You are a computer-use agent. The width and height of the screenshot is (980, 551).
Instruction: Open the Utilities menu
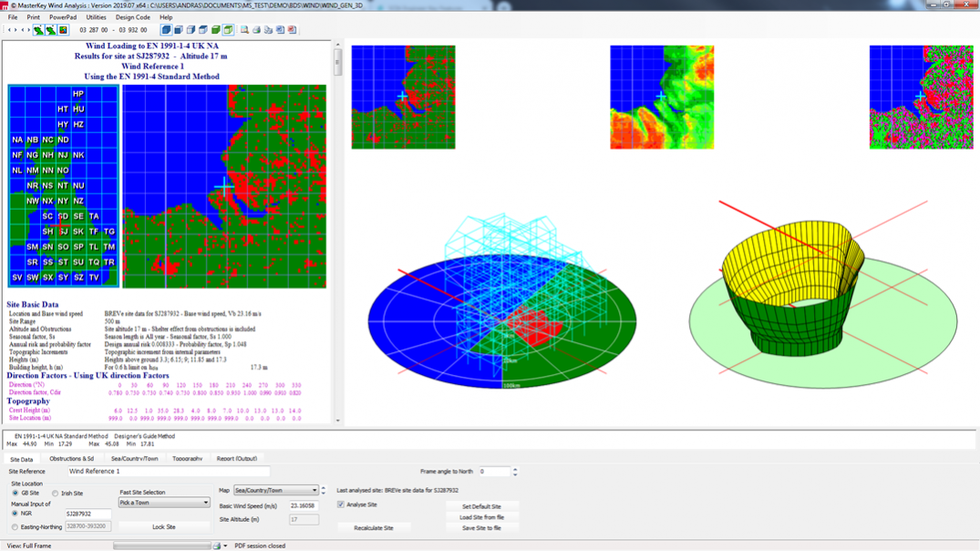96,17
